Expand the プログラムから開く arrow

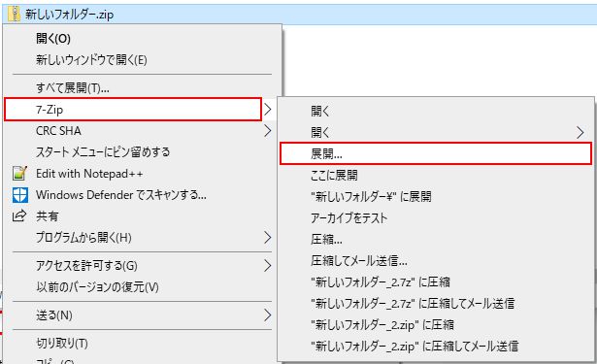coord(268,238)
